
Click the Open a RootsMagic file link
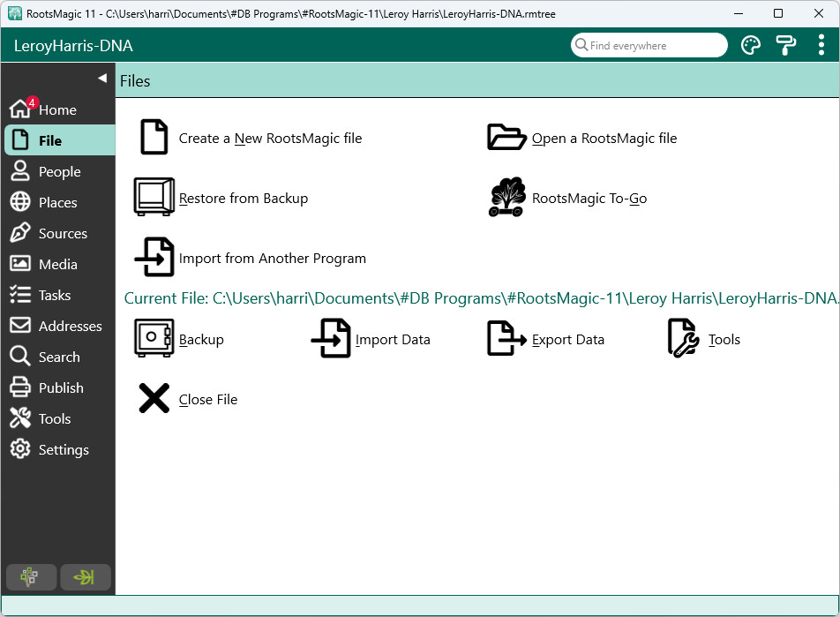604,139
